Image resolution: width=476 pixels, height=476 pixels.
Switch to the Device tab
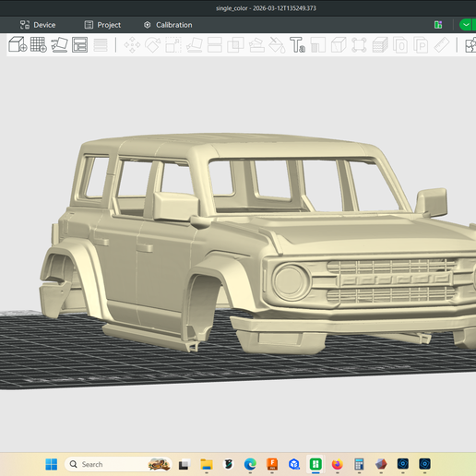[38, 25]
